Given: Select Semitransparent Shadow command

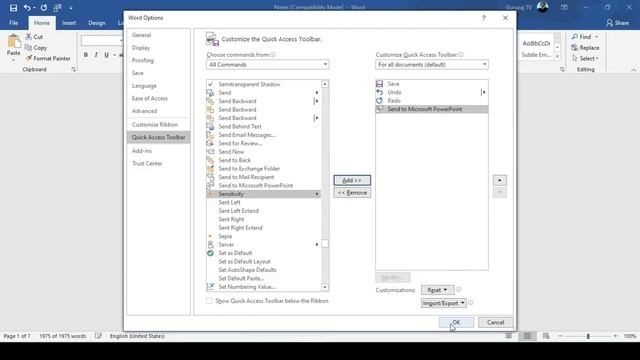Looking at the screenshot, I should [x=263, y=84].
